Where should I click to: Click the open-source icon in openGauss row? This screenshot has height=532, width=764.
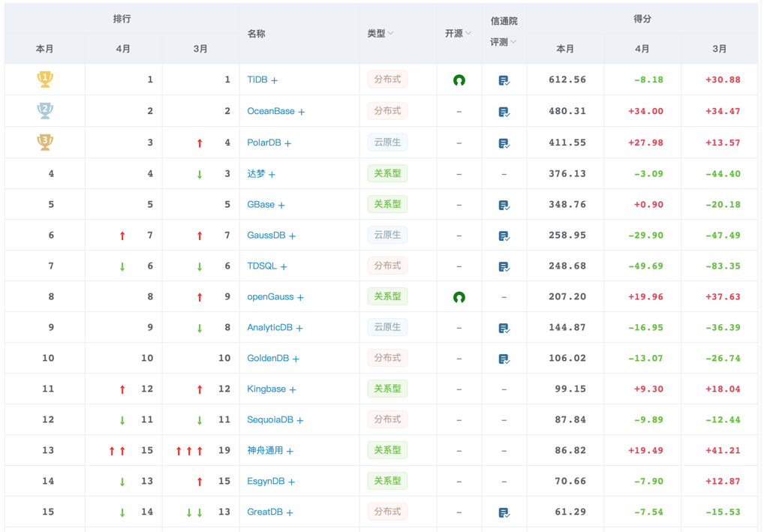point(459,296)
